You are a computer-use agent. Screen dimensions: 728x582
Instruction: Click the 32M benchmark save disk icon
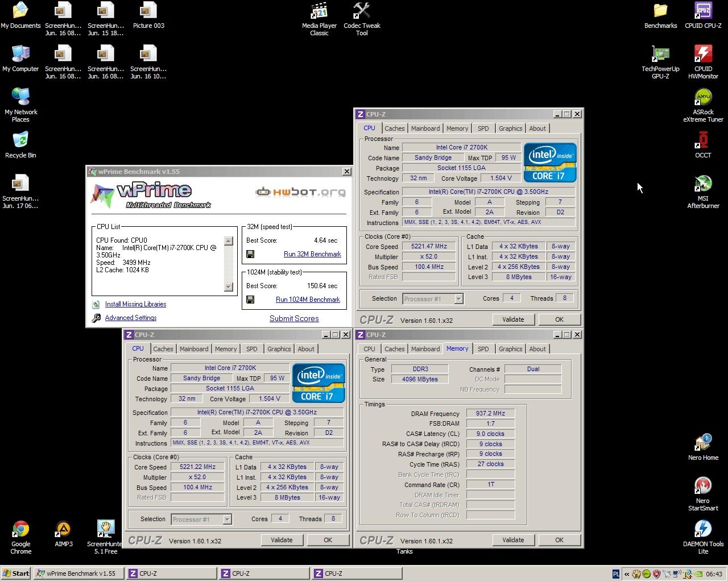(250, 254)
